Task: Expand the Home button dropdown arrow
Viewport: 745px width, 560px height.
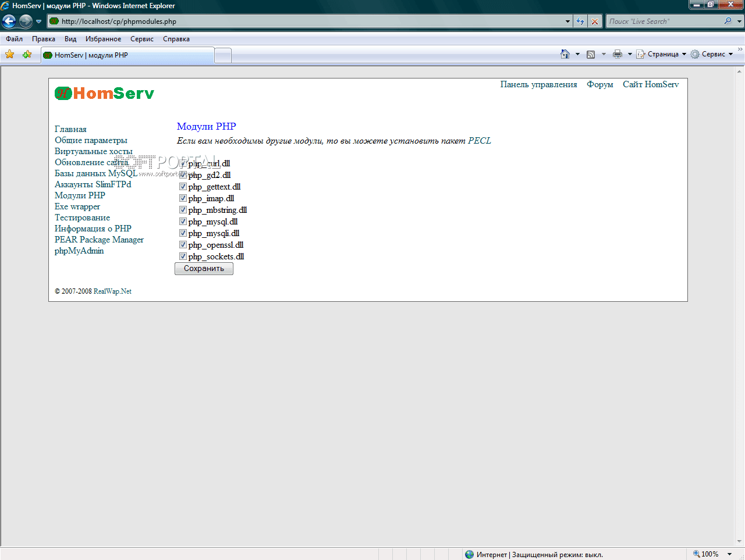Action: tap(577, 54)
